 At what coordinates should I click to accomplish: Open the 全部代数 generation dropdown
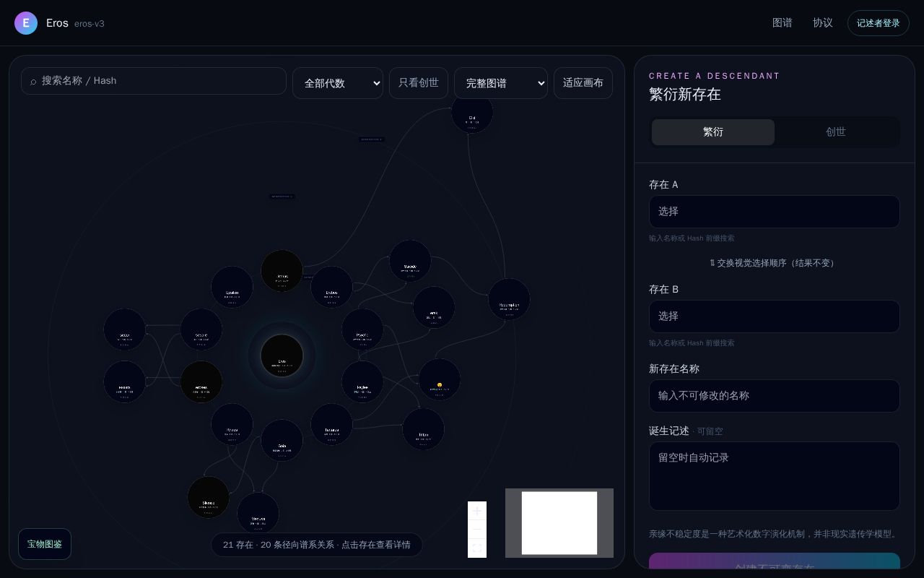click(x=338, y=83)
